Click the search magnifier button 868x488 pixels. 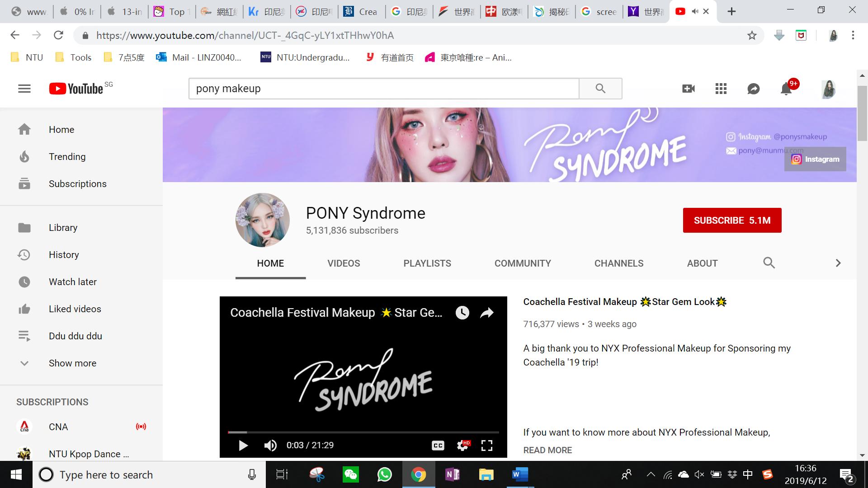pyautogui.click(x=600, y=89)
